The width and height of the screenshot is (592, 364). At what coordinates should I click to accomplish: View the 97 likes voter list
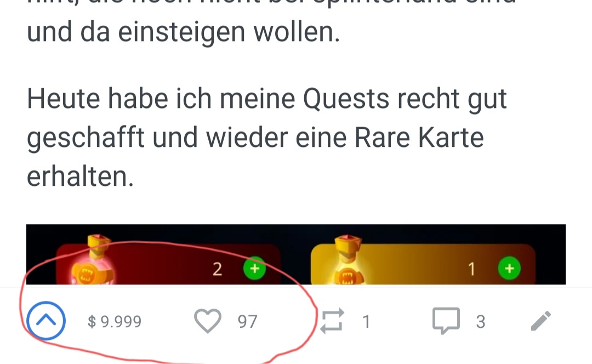click(x=247, y=322)
